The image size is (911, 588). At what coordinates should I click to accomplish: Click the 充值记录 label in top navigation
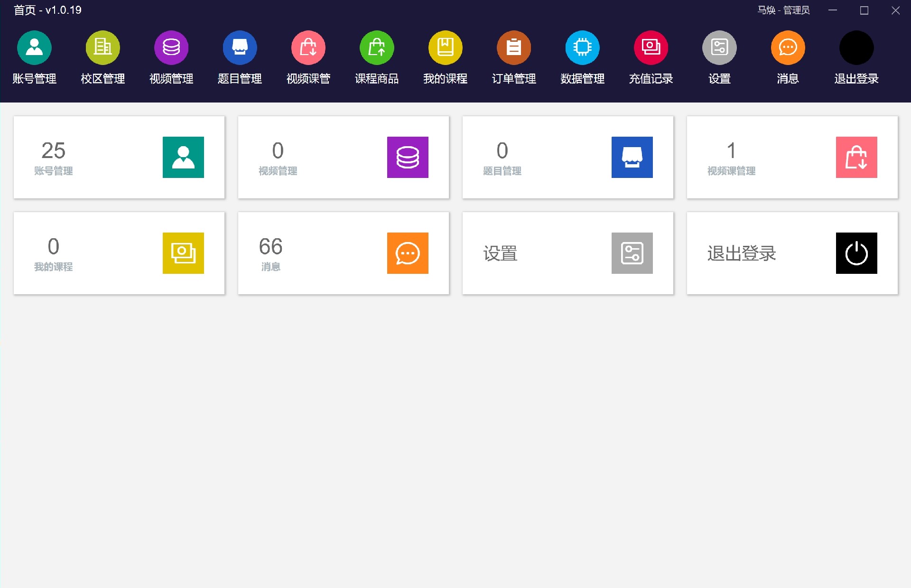[651, 79]
